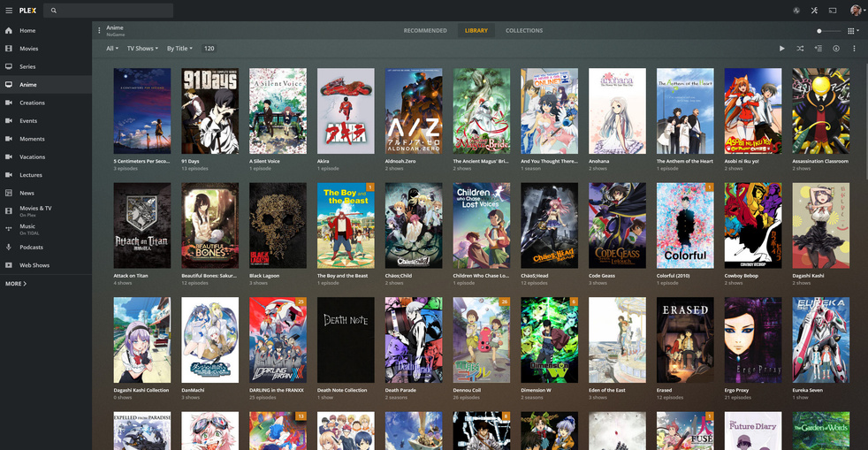Open the 91 Days poster
868x450 pixels.
pyautogui.click(x=209, y=111)
